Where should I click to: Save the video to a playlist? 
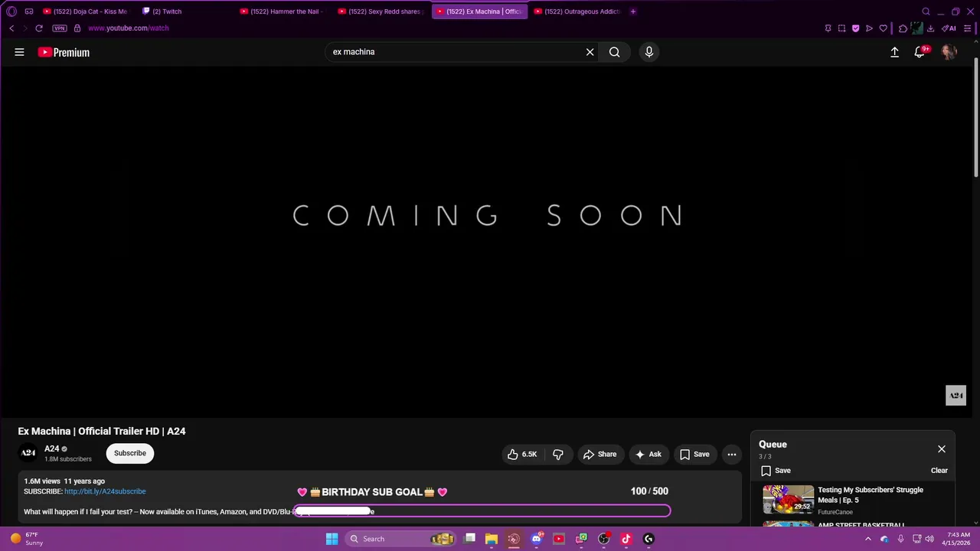(x=694, y=454)
